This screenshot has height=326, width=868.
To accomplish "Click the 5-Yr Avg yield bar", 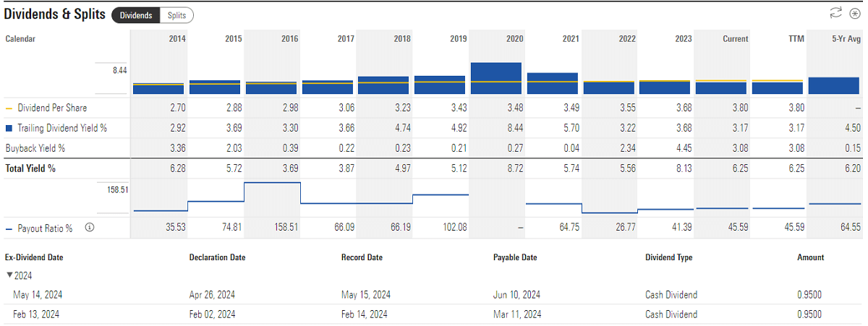I will pyautogui.click(x=834, y=85).
